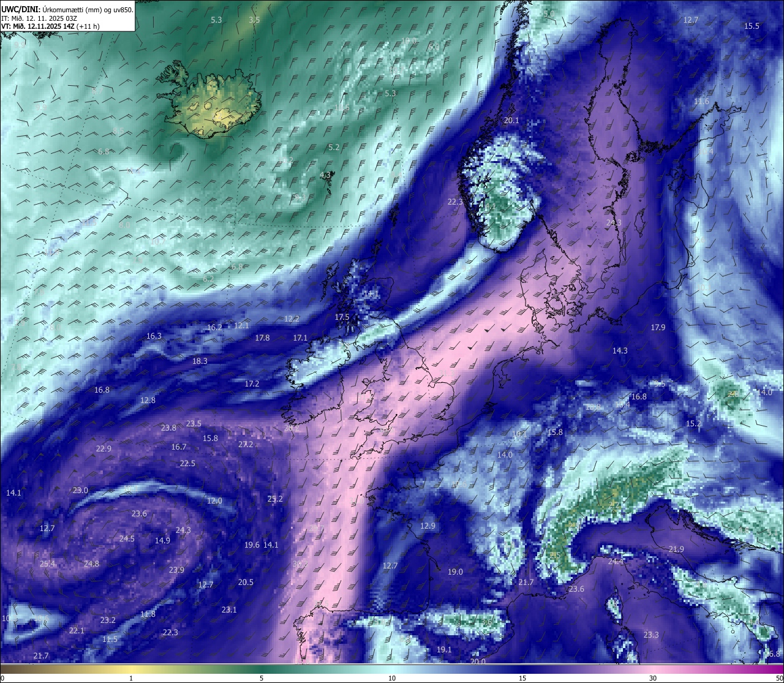Click the 23.8 precipitation value
The image size is (784, 683).
tap(168, 428)
